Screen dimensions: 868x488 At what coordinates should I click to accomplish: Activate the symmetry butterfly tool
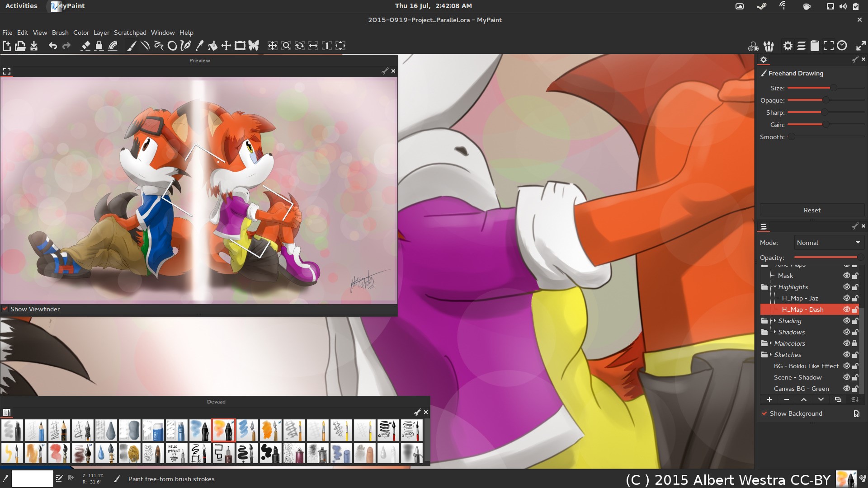tap(254, 46)
